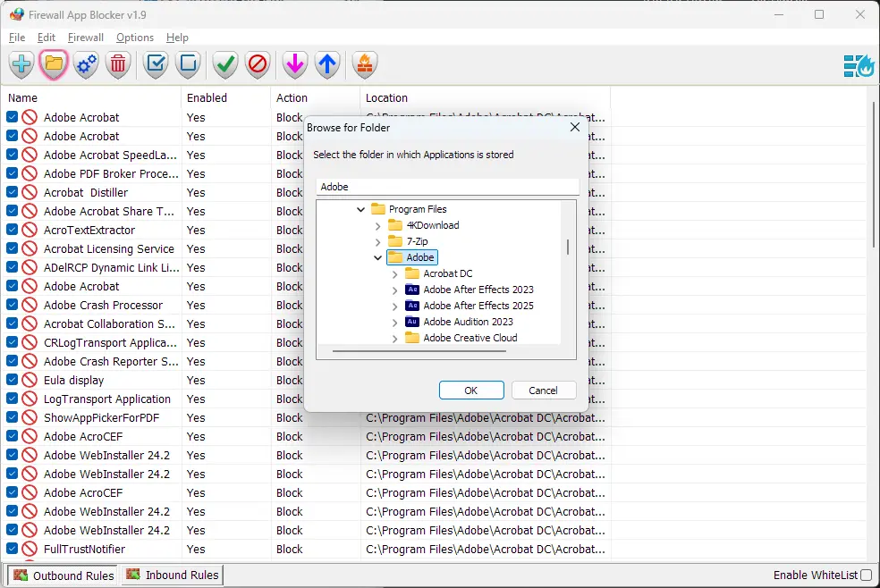Viewport: 880px width, 588px height.
Task: Click the folder tree horizontal scrollbar
Action: pos(419,351)
